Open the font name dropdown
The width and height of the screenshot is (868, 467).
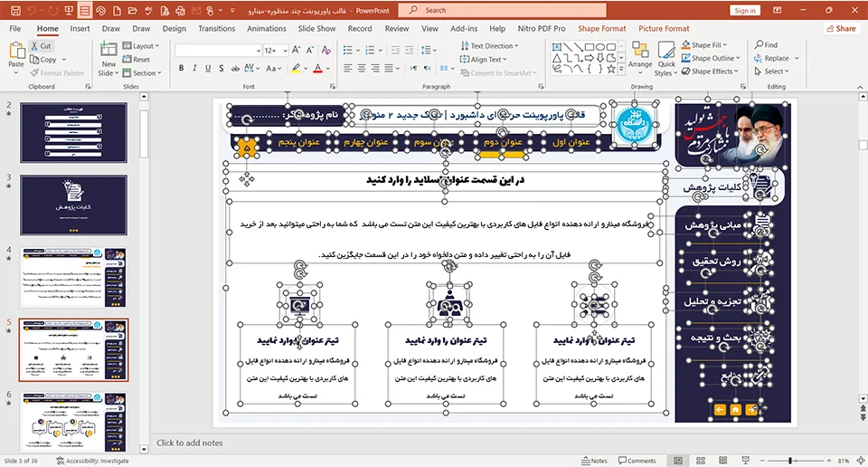coord(259,51)
